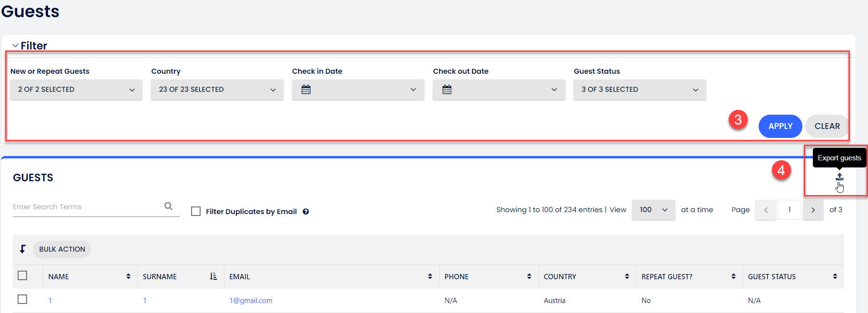Click the search magnifier icon
Image resolution: width=868 pixels, height=313 pixels.
point(168,206)
